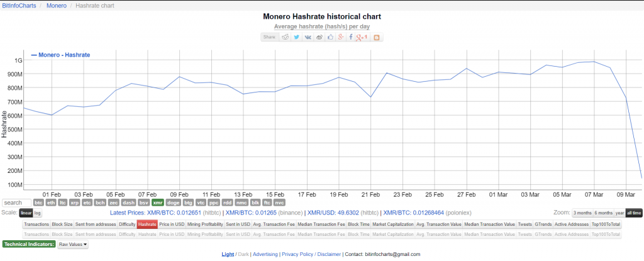Open XMR/USD 49.6302 price link
The height and width of the screenshot is (261, 644).
[x=333, y=213]
